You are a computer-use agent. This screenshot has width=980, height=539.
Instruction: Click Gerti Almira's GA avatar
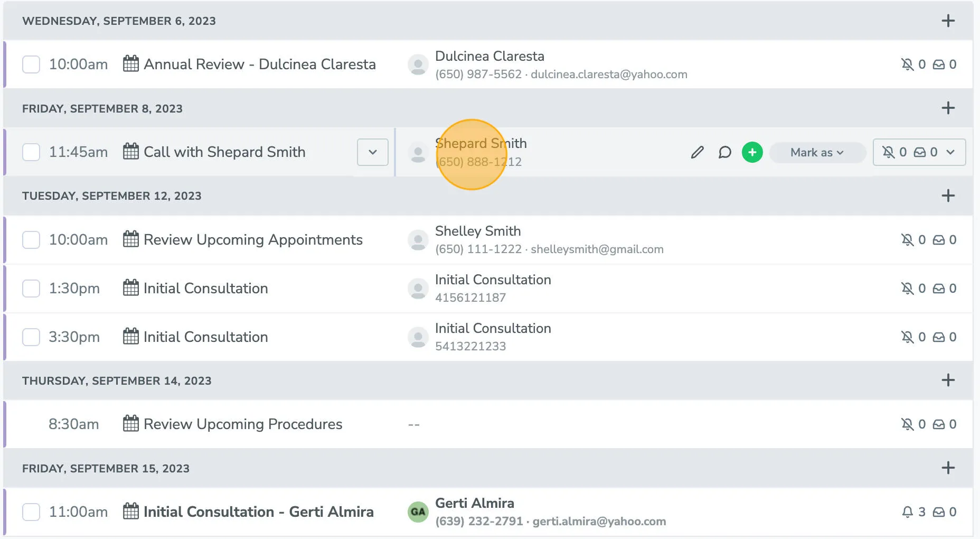click(x=418, y=512)
